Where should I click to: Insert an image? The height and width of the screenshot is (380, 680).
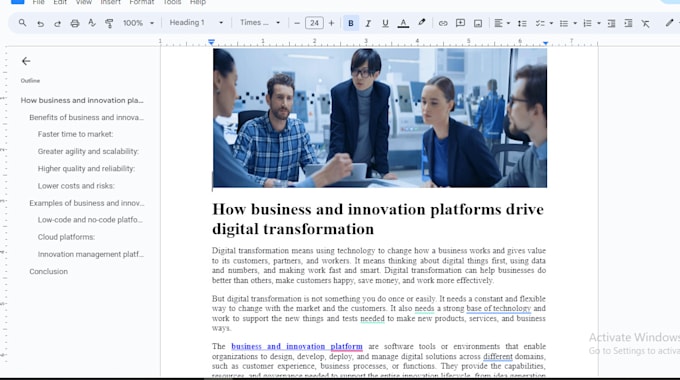tap(477, 23)
